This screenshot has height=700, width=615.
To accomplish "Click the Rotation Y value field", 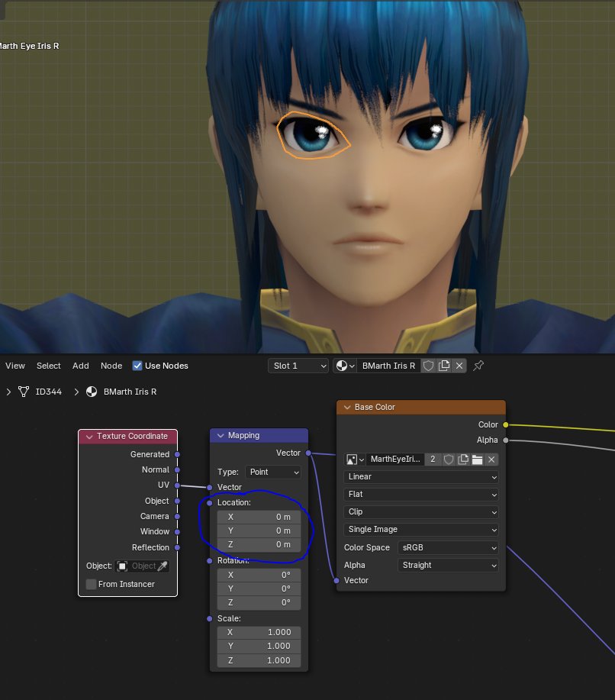I will coord(259,589).
